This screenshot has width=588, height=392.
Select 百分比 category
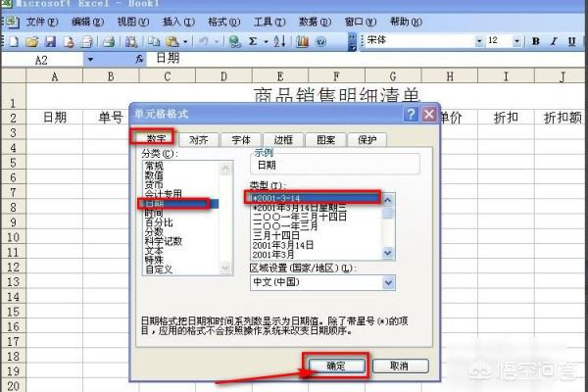159,222
